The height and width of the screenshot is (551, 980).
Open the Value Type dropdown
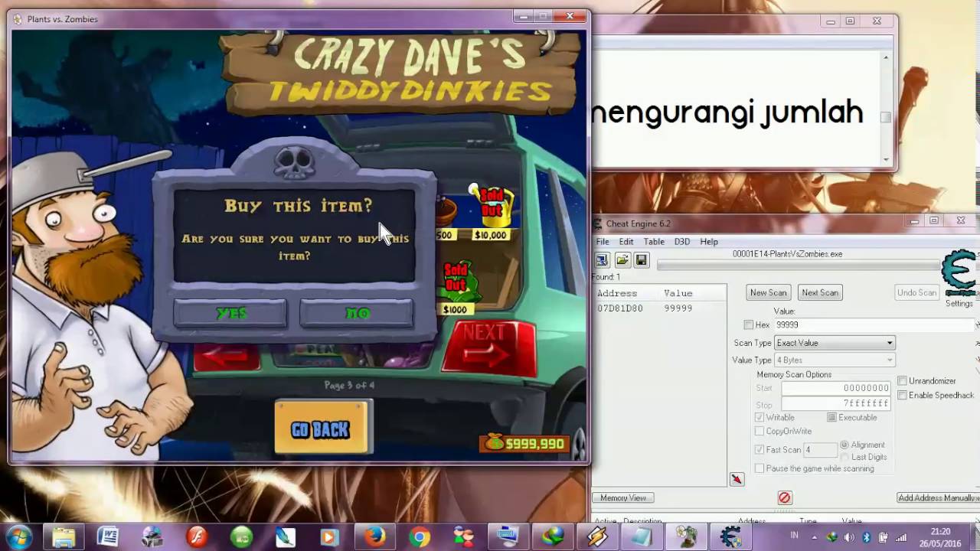coord(835,360)
